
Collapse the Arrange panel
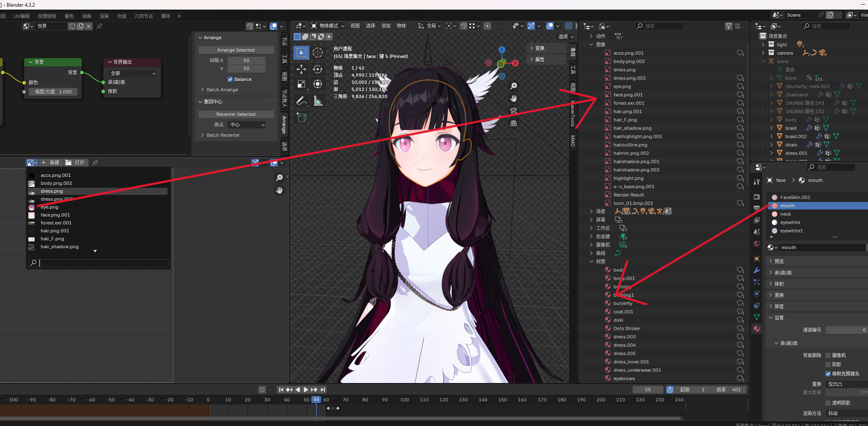[201, 38]
